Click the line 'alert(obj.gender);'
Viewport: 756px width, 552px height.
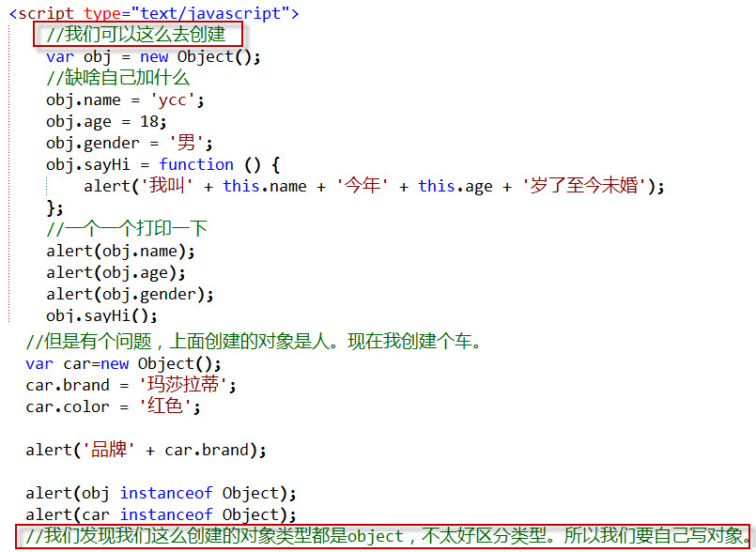(x=130, y=294)
